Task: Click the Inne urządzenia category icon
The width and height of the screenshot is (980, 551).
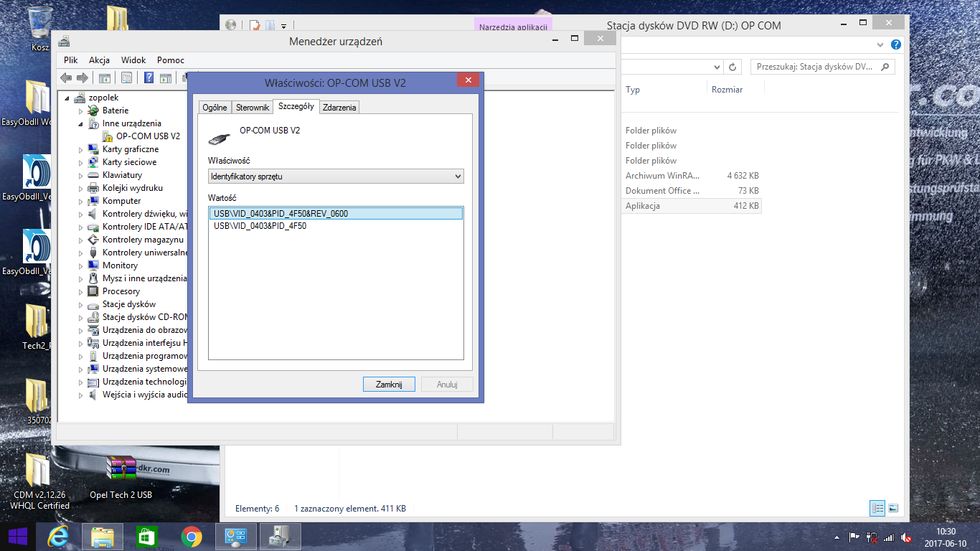Action: 93,123
